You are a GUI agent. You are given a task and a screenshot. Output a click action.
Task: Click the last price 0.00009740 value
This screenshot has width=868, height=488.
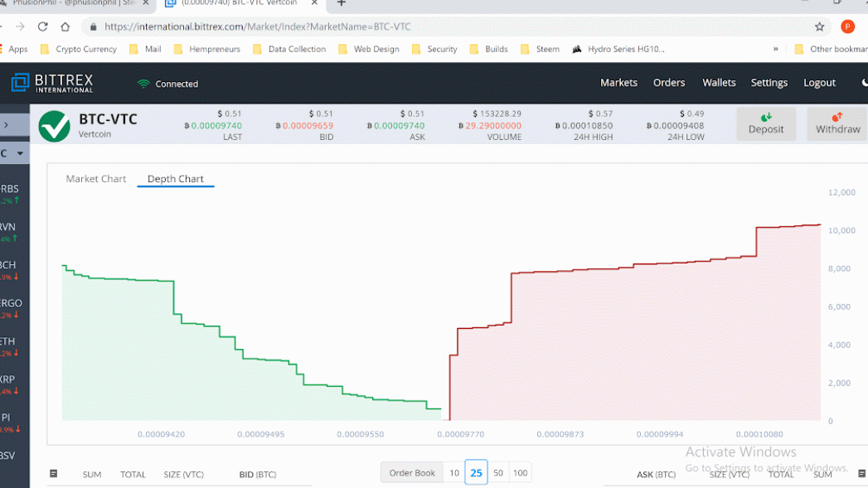[x=213, y=126]
